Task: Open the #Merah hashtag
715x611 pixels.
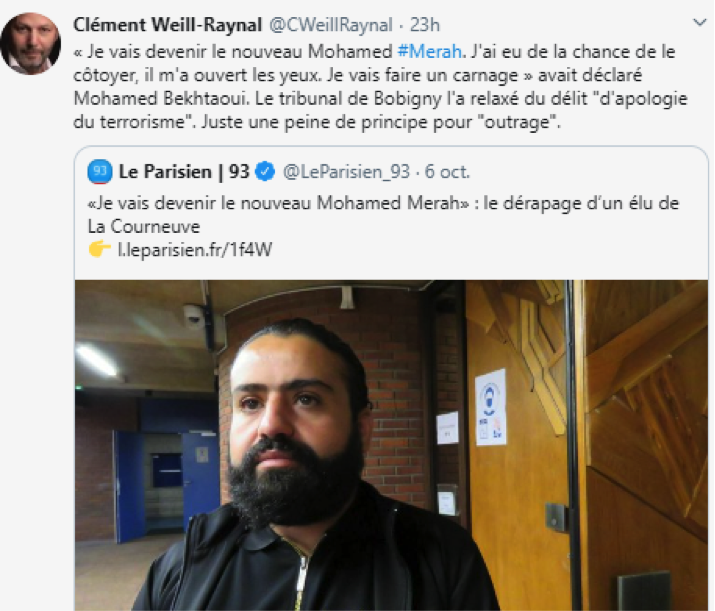Action: [429, 52]
